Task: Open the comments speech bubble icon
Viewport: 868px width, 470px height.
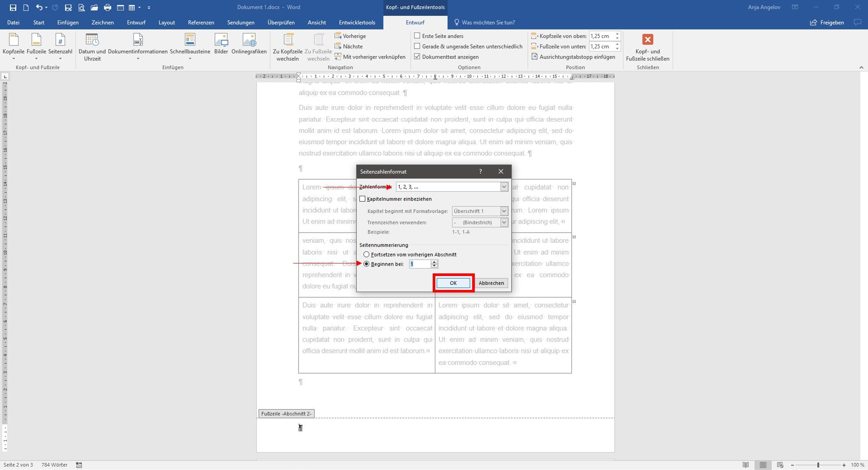Action: point(857,22)
